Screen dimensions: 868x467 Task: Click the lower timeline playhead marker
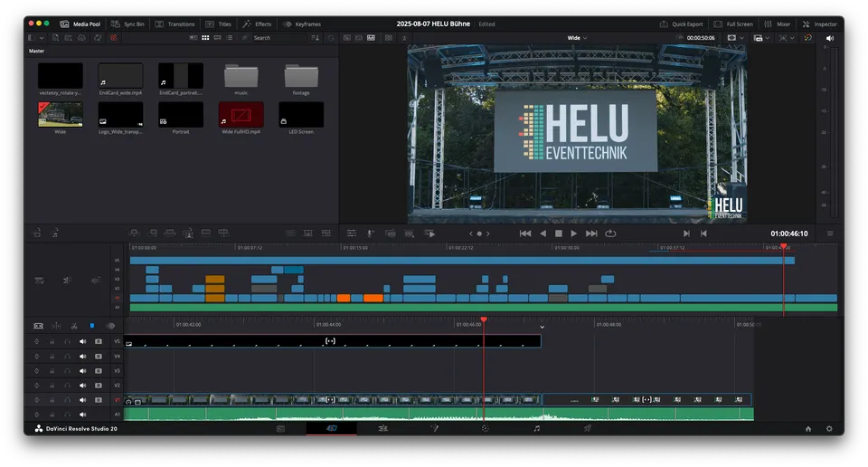484,319
